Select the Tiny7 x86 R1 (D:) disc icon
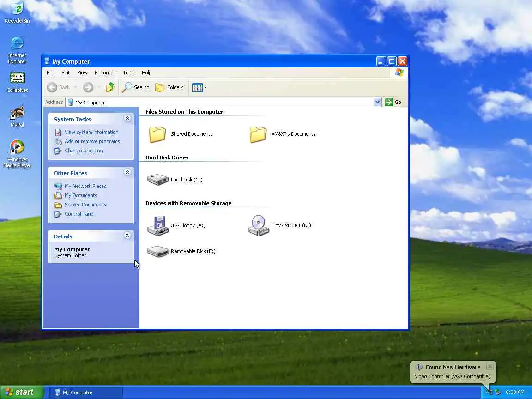Viewport: 532px width, 399px height. coord(259,225)
